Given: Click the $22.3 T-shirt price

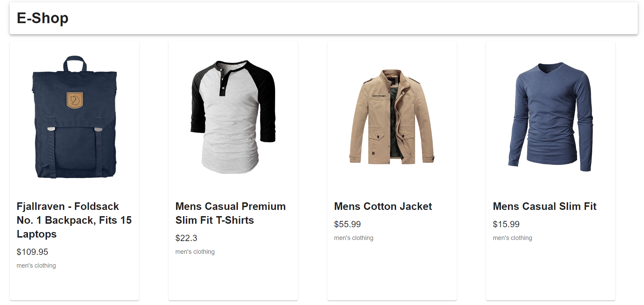Looking at the screenshot, I should 186,238.
